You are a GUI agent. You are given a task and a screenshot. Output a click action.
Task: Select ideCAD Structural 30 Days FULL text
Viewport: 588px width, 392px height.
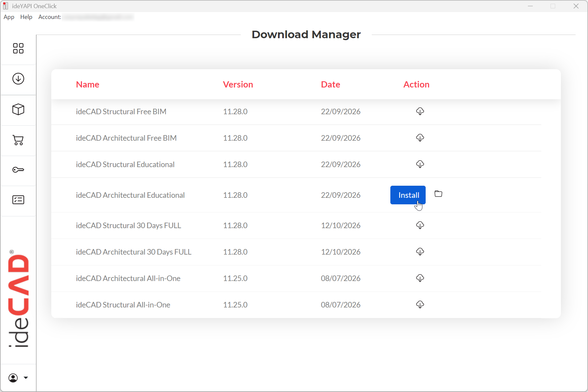[x=128, y=226]
